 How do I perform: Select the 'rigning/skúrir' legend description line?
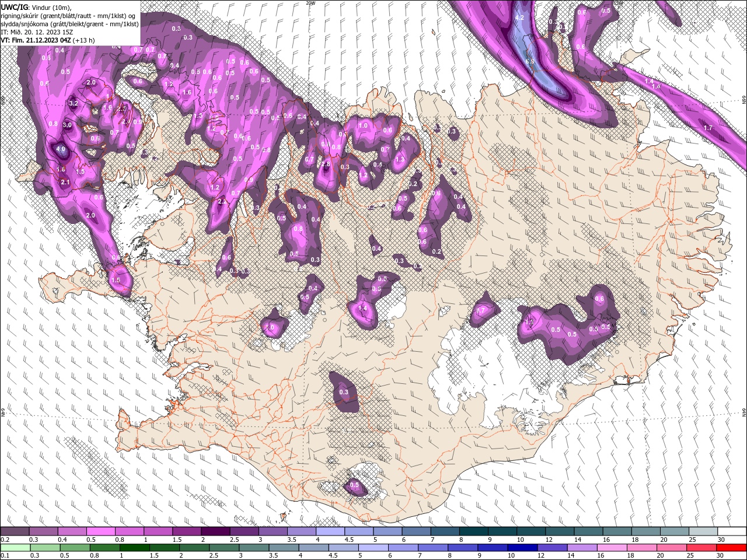coord(68,16)
